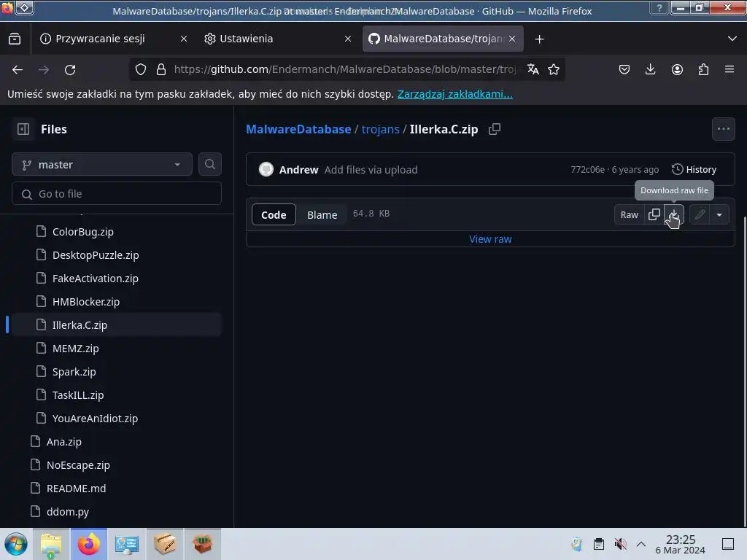Screen dimensions: 747x560
Task: Show site security padlock info
Action: [x=161, y=69]
